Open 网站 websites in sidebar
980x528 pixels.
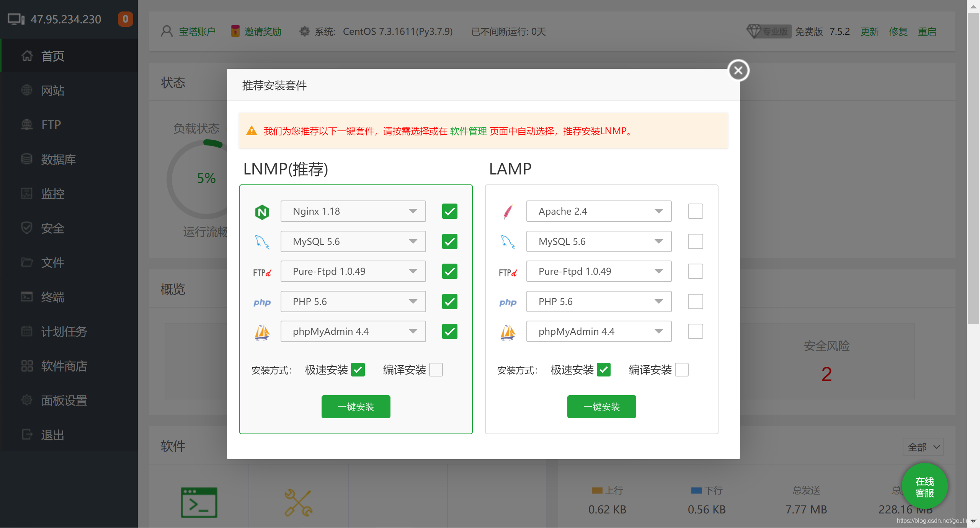(x=69, y=90)
